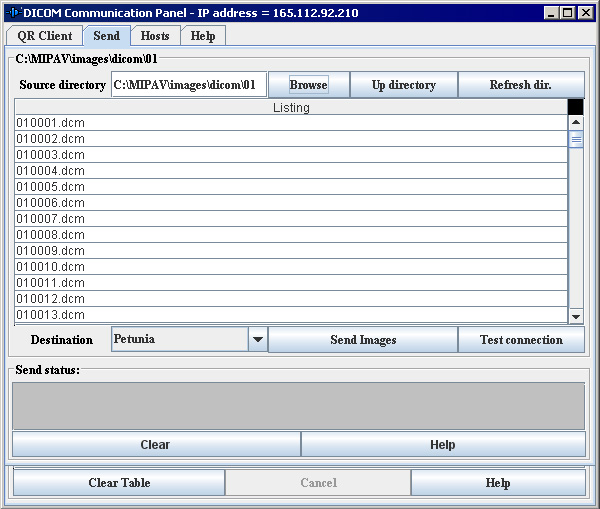Clear the send status area

pyautogui.click(x=155, y=445)
